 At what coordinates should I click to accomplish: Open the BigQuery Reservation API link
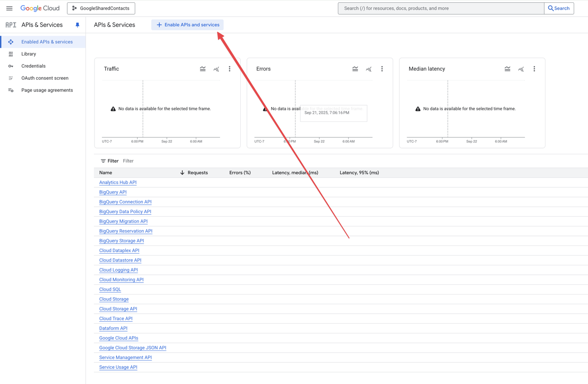[126, 231]
